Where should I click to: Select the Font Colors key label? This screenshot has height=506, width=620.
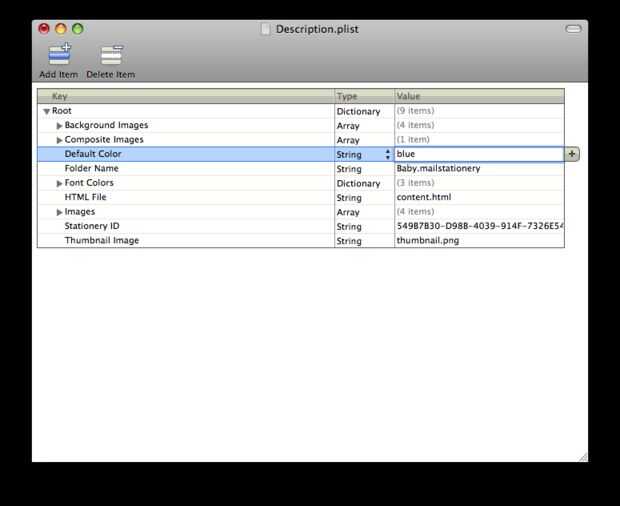[x=89, y=183]
